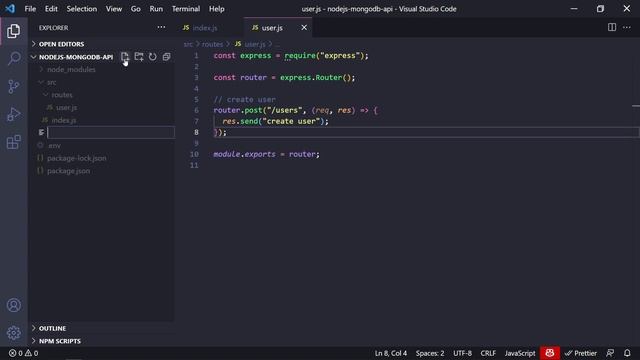Open the Manage settings gear
The image size is (640, 360).
point(13,333)
